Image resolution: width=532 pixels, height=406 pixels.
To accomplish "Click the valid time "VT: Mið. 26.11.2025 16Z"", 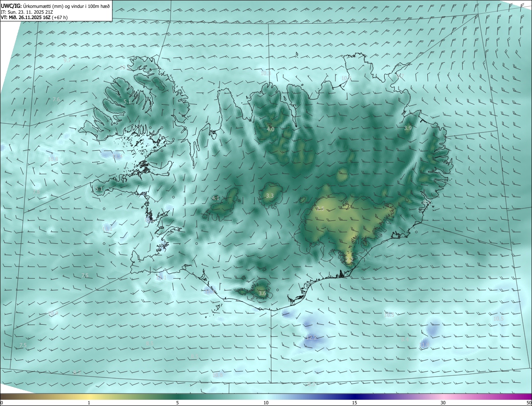I will [26, 17].
